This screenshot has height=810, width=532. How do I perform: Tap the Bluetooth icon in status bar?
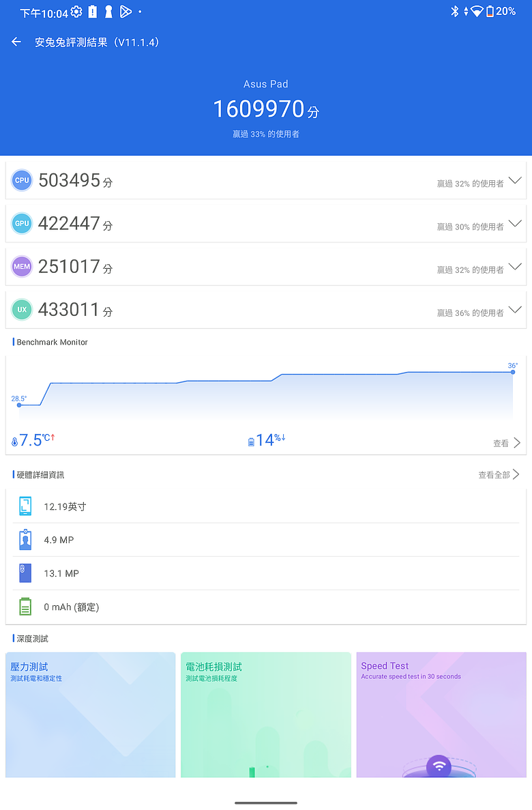click(x=454, y=12)
